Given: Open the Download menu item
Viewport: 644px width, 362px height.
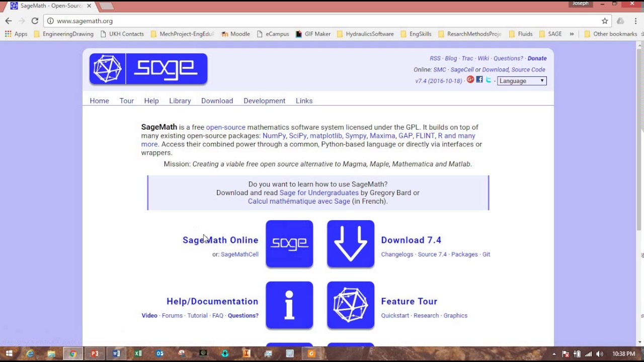Looking at the screenshot, I should tap(217, 101).
